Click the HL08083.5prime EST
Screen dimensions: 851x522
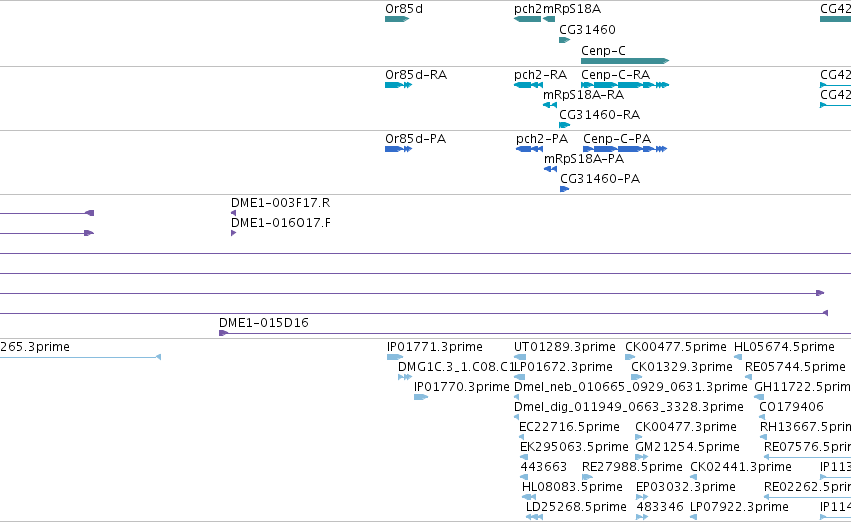pos(529,496)
